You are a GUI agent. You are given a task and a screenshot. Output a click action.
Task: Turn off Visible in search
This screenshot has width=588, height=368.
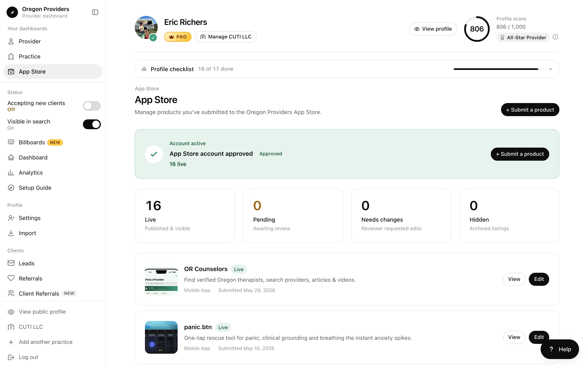point(92,124)
